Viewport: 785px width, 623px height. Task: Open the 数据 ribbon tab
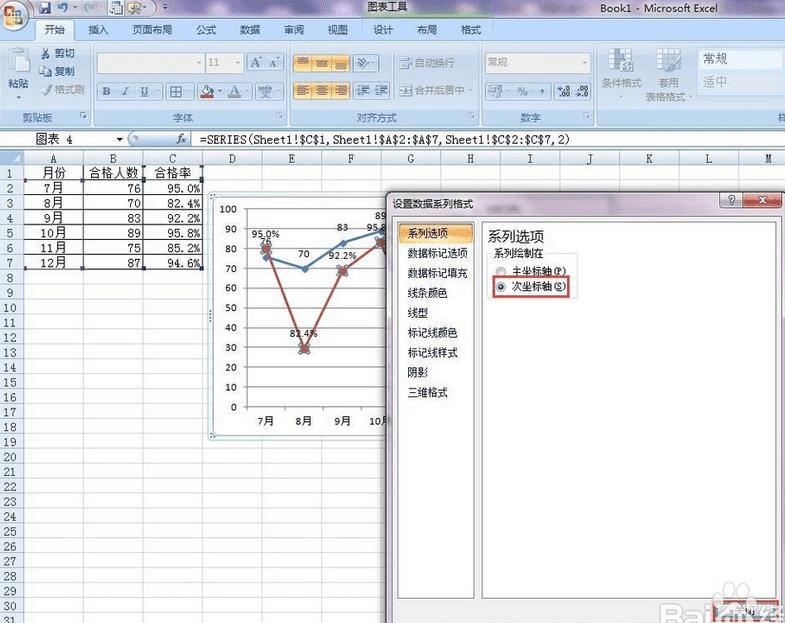(249, 30)
